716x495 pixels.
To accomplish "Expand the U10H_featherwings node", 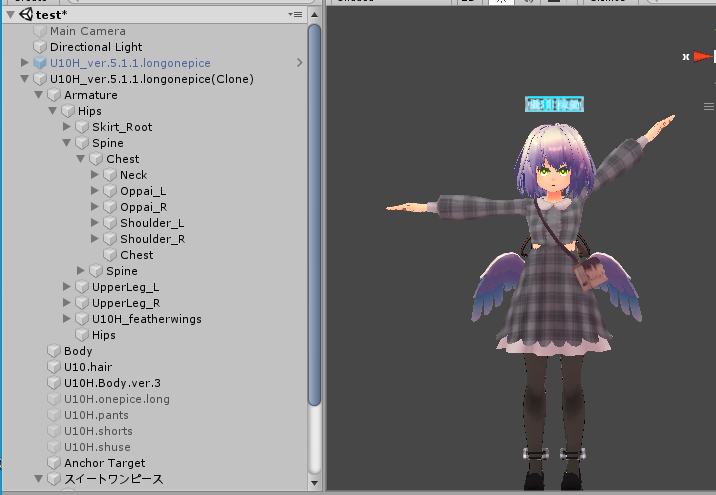I will (67, 318).
